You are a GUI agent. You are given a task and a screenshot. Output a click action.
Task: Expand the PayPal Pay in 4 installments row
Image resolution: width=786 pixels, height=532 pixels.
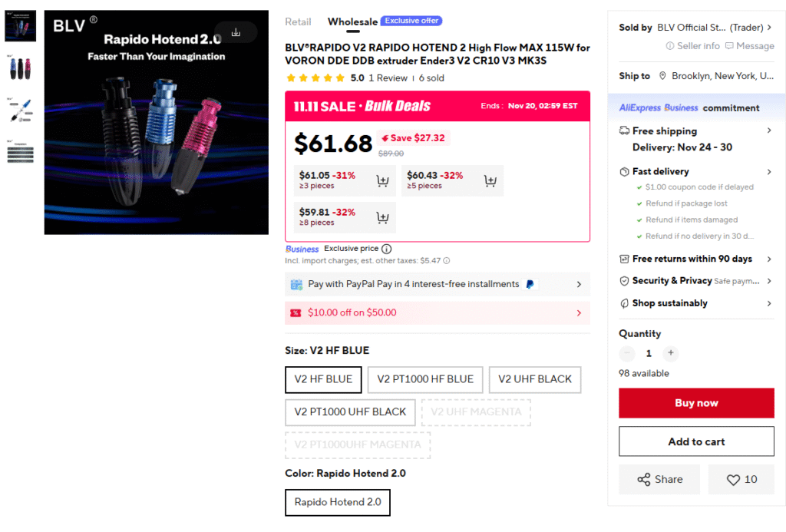579,284
